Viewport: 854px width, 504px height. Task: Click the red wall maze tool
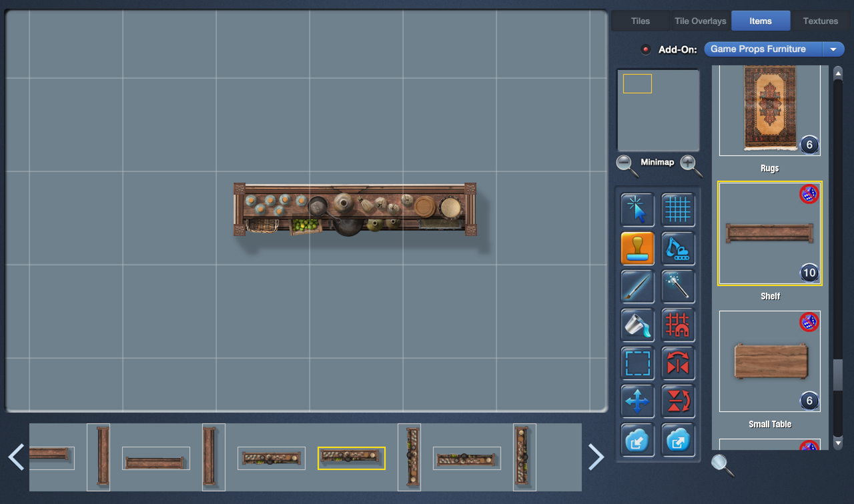678,325
